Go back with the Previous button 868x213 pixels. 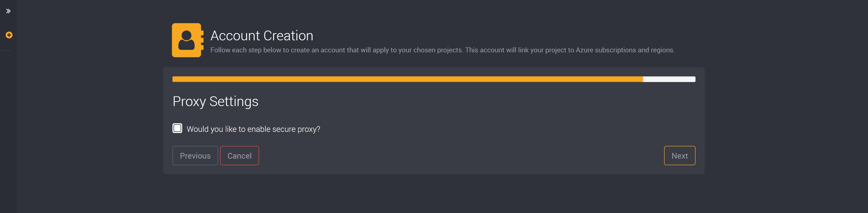[195, 156]
